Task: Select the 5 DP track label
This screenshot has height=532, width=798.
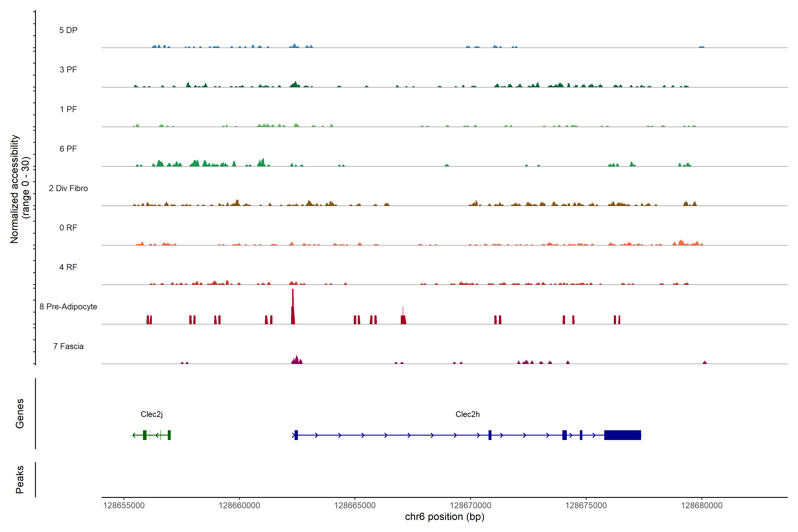Action: pos(68,30)
